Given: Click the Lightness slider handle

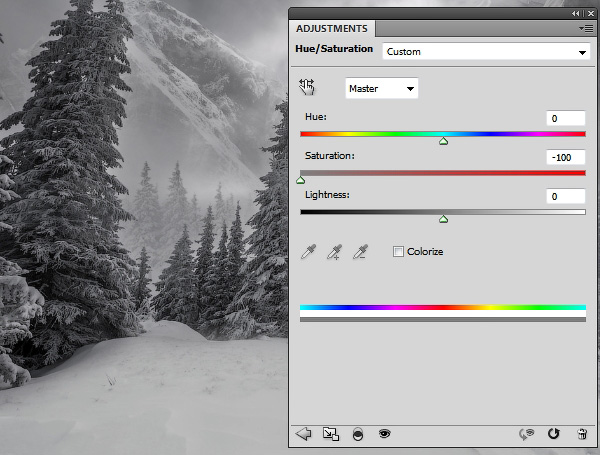Looking at the screenshot, I should (x=443, y=219).
